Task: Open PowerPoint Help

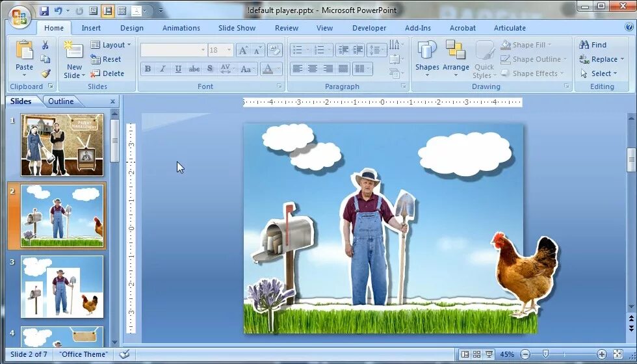Action: point(629,27)
